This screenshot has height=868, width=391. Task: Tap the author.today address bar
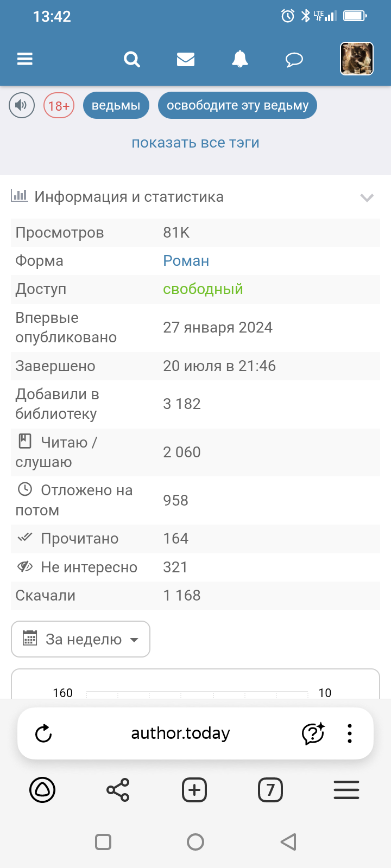click(x=180, y=733)
